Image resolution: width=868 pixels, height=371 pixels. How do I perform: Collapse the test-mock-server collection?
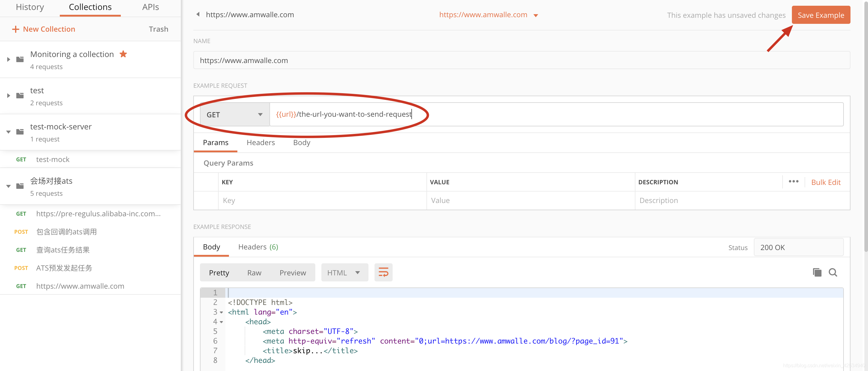(9, 132)
